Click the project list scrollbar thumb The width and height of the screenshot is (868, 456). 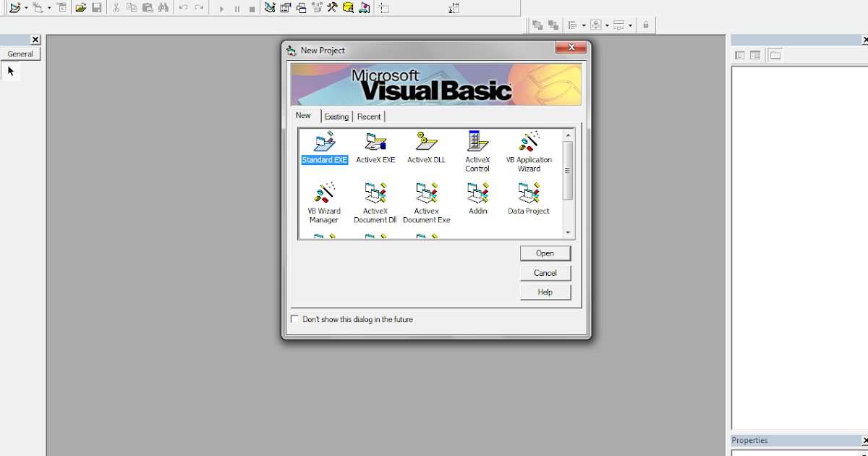click(568, 171)
